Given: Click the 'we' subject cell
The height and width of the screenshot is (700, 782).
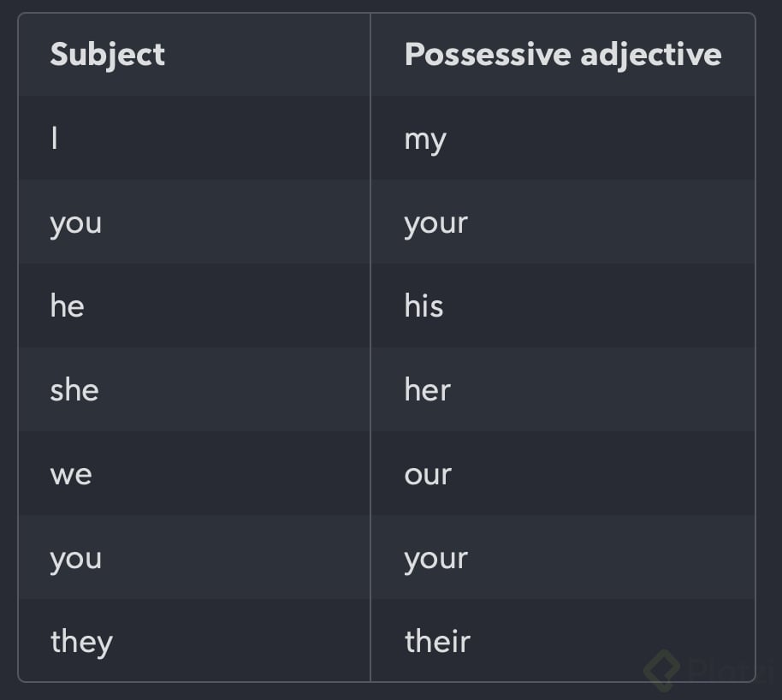Looking at the screenshot, I should [x=71, y=474].
